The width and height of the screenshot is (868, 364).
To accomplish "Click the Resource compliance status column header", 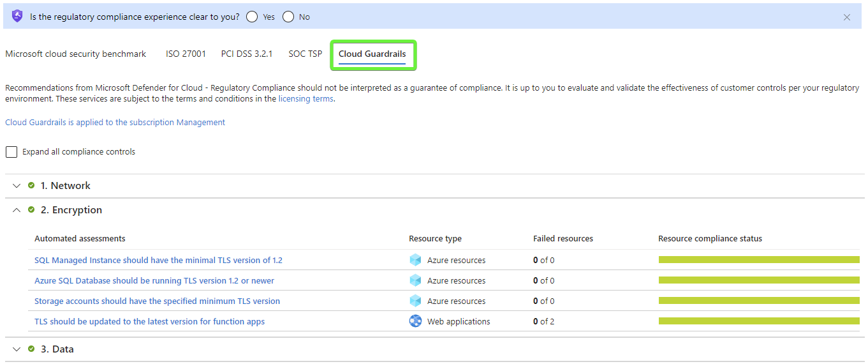I will pyautogui.click(x=710, y=238).
